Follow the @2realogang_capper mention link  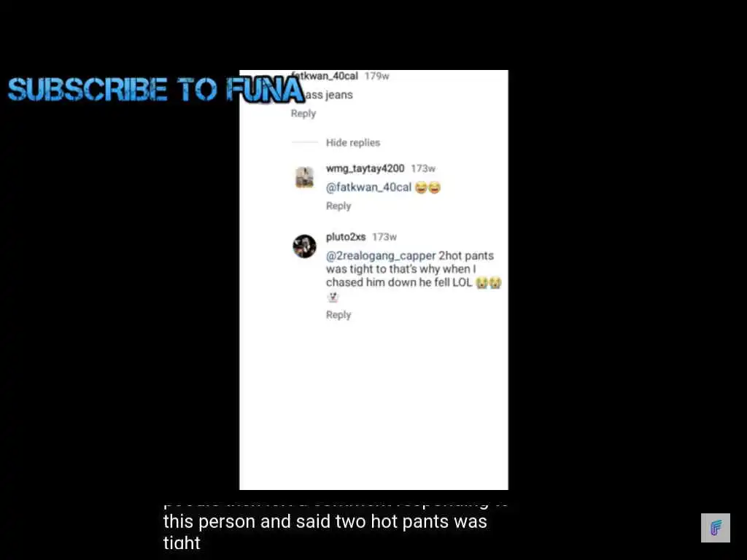click(381, 256)
